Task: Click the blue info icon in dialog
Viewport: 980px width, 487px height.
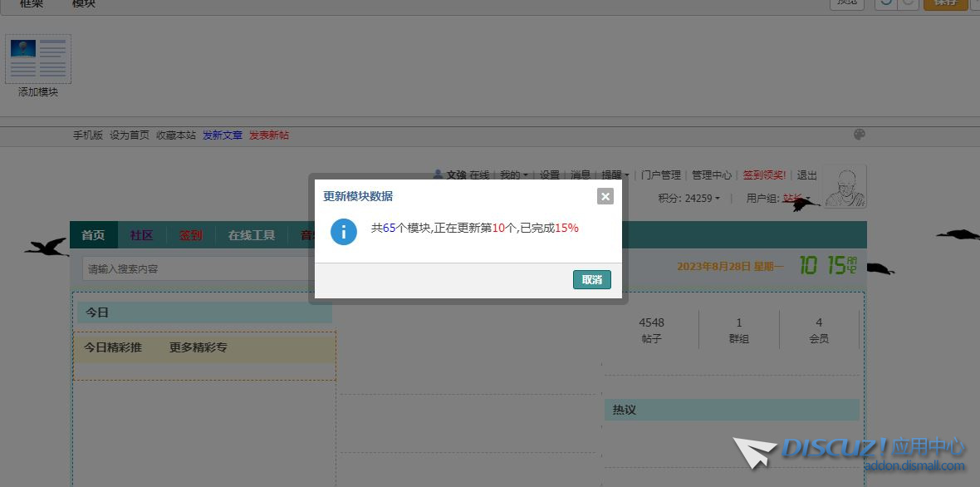Action: pos(344,232)
